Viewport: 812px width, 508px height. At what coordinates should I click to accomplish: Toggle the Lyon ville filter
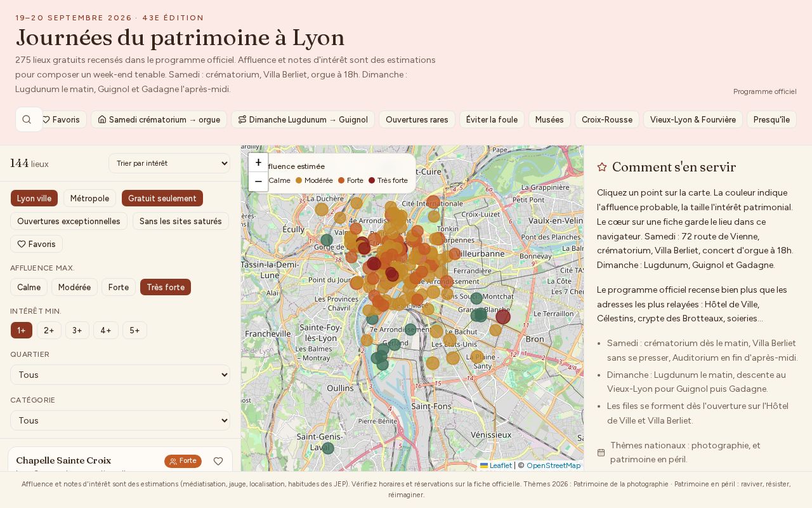(x=34, y=198)
